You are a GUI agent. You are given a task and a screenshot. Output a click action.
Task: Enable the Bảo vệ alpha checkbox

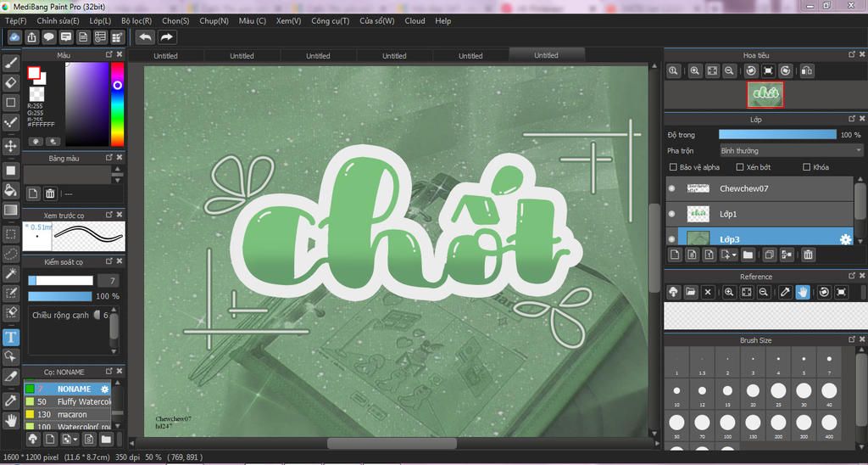tap(673, 167)
